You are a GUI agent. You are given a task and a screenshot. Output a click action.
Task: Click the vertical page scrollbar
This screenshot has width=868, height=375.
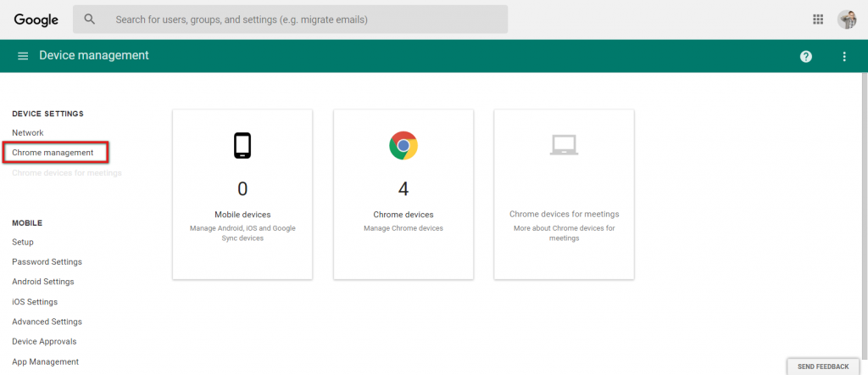(x=865, y=216)
